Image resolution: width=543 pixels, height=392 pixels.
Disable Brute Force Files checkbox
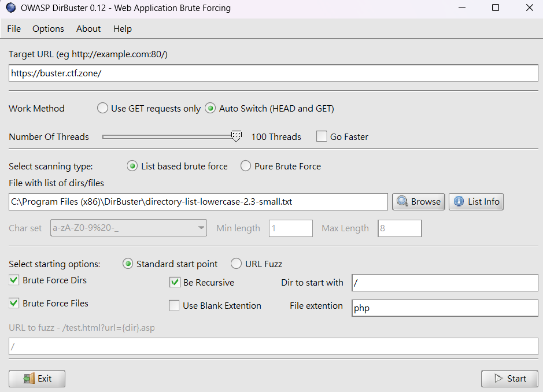(x=14, y=303)
